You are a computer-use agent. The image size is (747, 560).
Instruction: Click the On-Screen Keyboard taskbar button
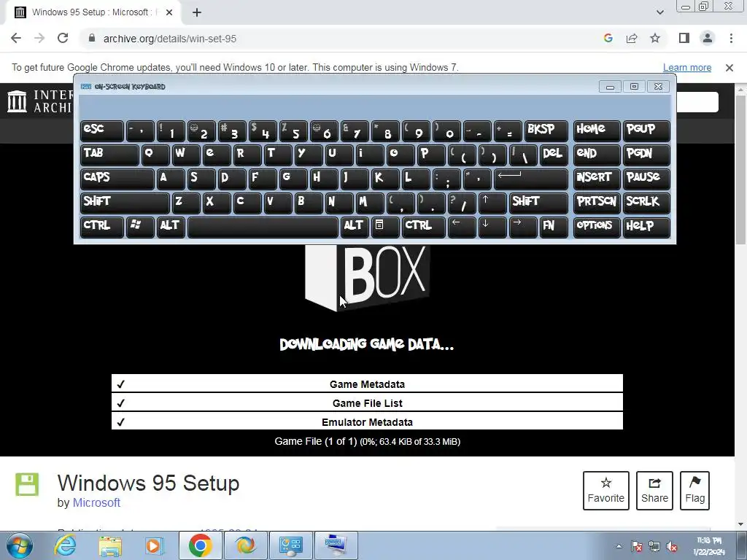tap(336, 545)
